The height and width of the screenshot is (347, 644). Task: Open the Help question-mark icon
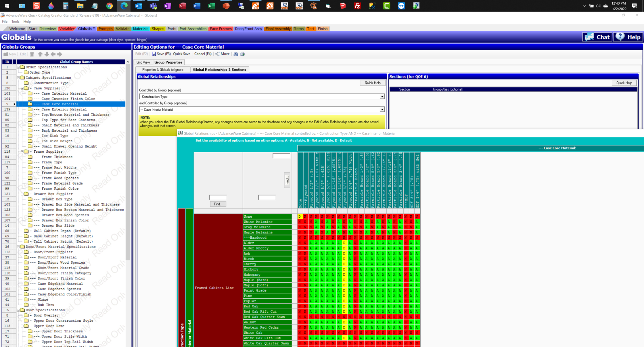tap(620, 37)
